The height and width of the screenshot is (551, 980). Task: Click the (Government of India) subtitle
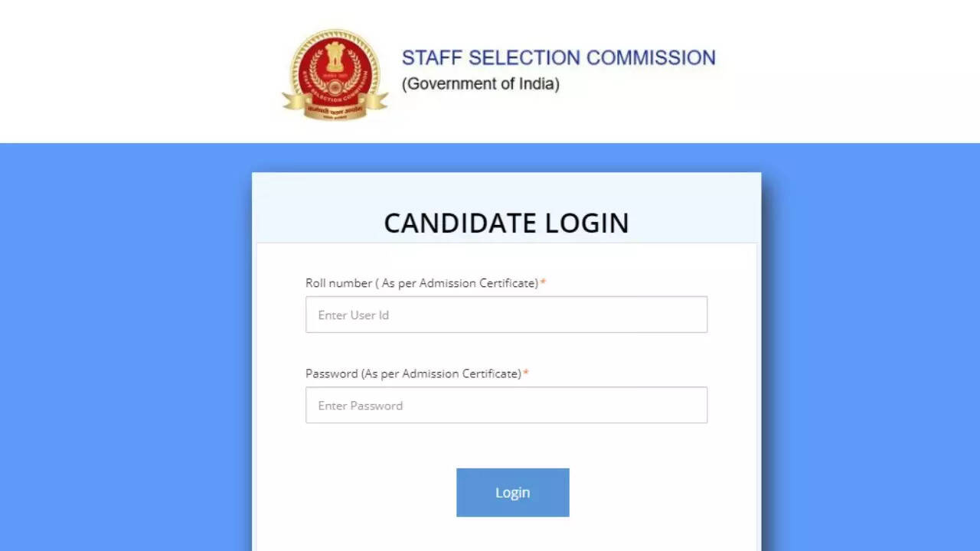(x=480, y=84)
